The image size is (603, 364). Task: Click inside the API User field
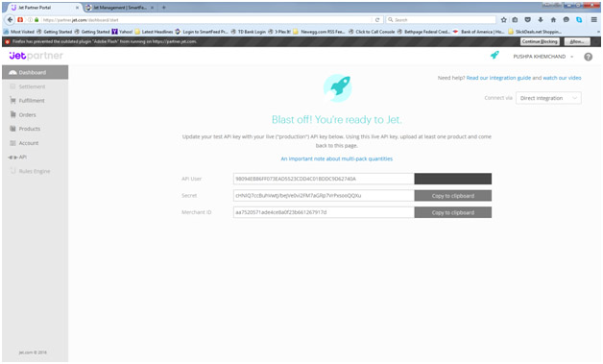(x=324, y=179)
